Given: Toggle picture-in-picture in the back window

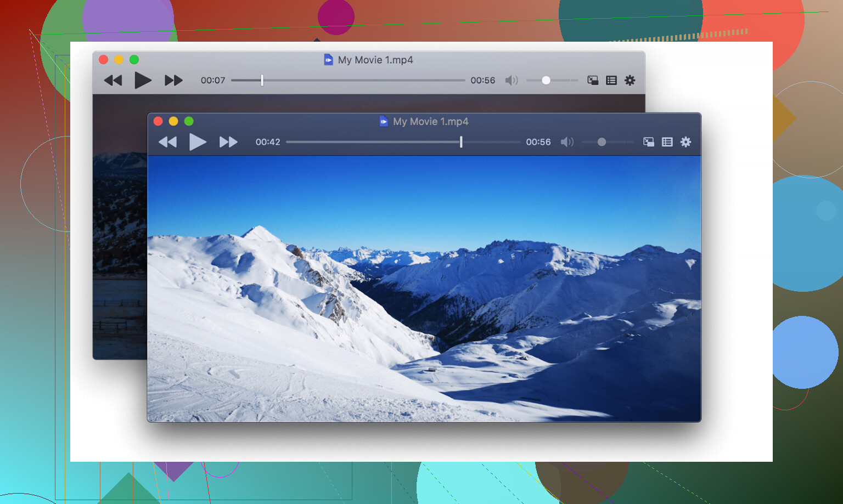Looking at the screenshot, I should [592, 81].
